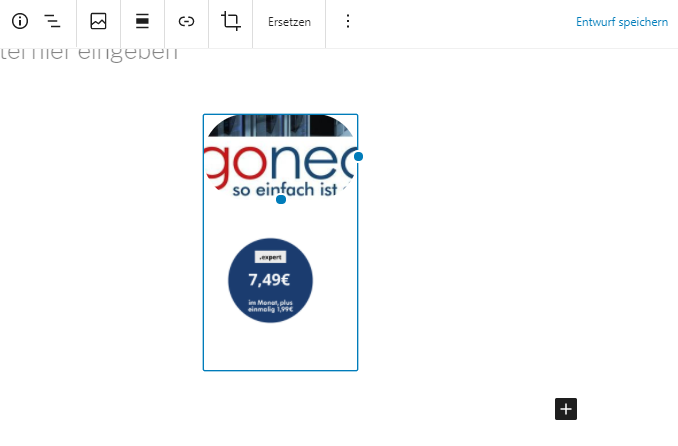
Task: Click the .expert label in the image
Action: click(270, 257)
